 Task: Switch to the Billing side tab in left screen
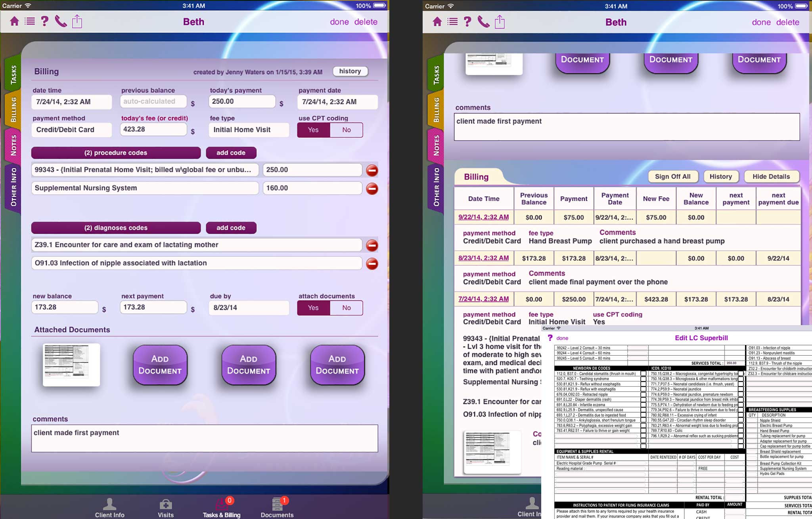pos(13,110)
